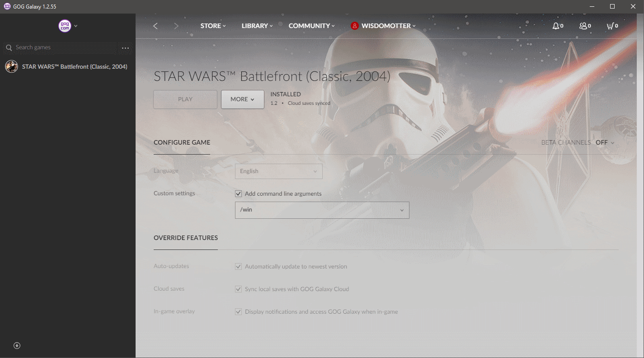The height and width of the screenshot is (358, 644).
Task: Open the Language English dropdown
Action: [279, 171]
